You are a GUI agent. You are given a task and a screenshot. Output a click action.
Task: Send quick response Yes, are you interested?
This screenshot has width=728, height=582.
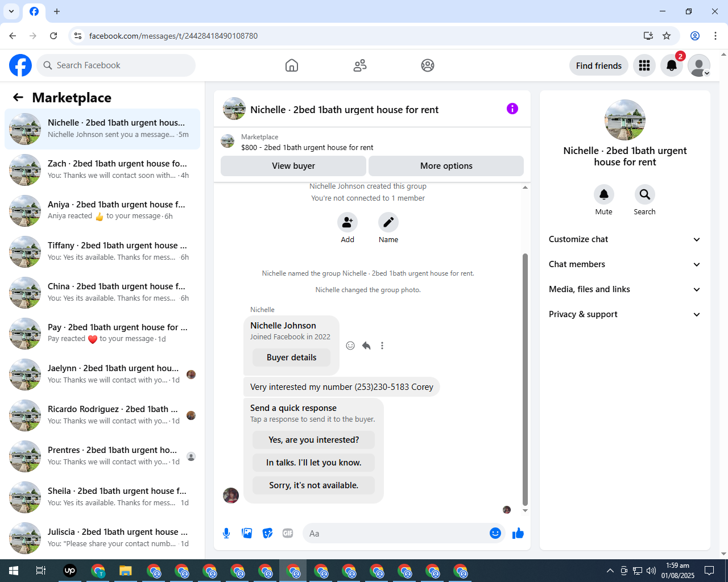click(x=314, y=440)
